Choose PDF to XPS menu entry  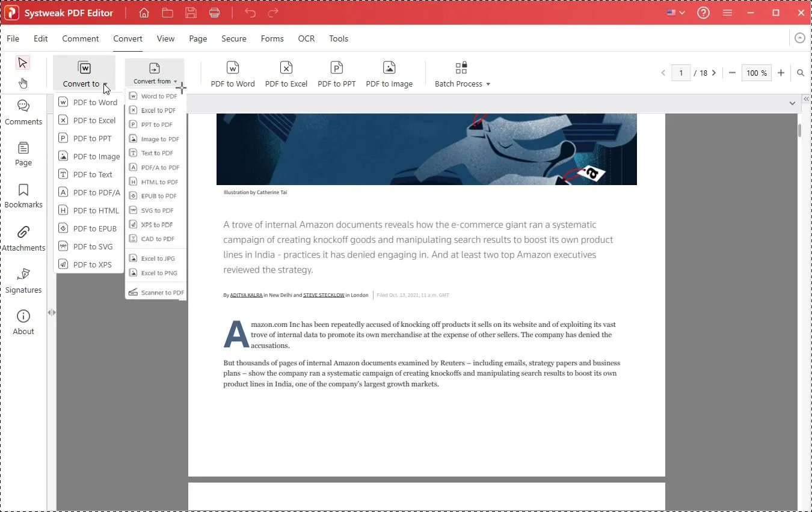tap(88, 264)
